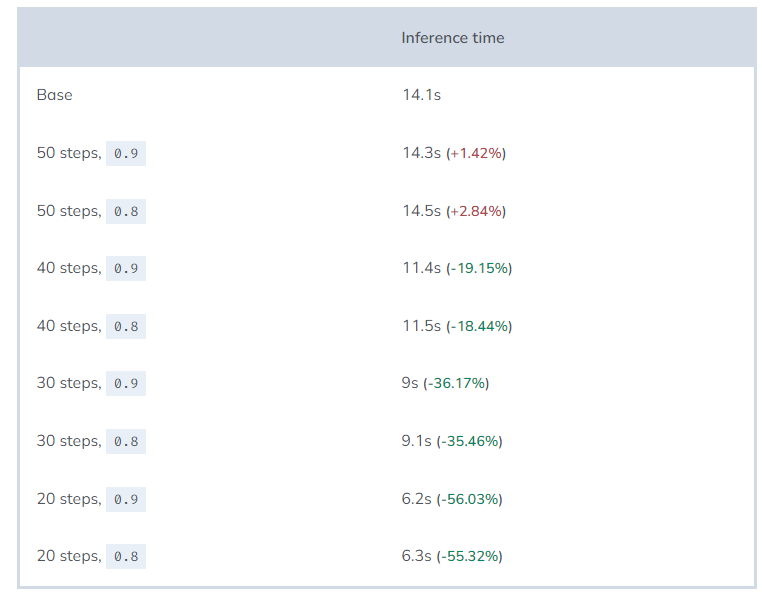Select the -36.17% green percentage
The width and height of the screenshot is (762, 600).
(456, 383)
